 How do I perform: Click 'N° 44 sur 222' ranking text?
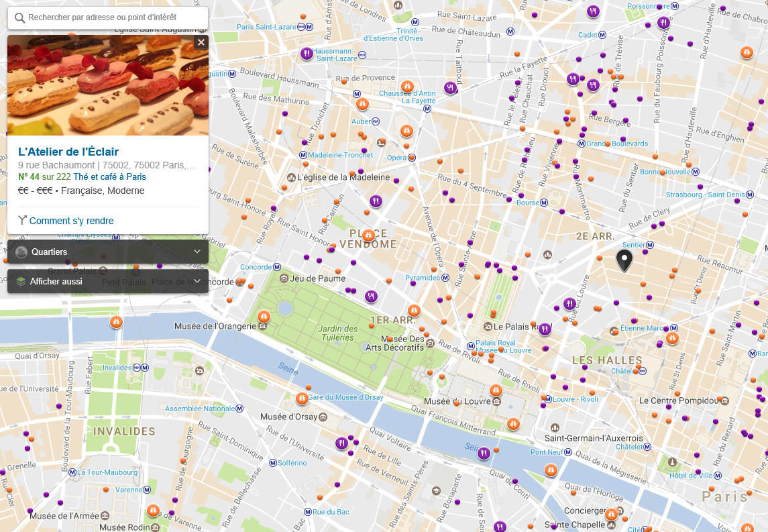pos(44,177)
